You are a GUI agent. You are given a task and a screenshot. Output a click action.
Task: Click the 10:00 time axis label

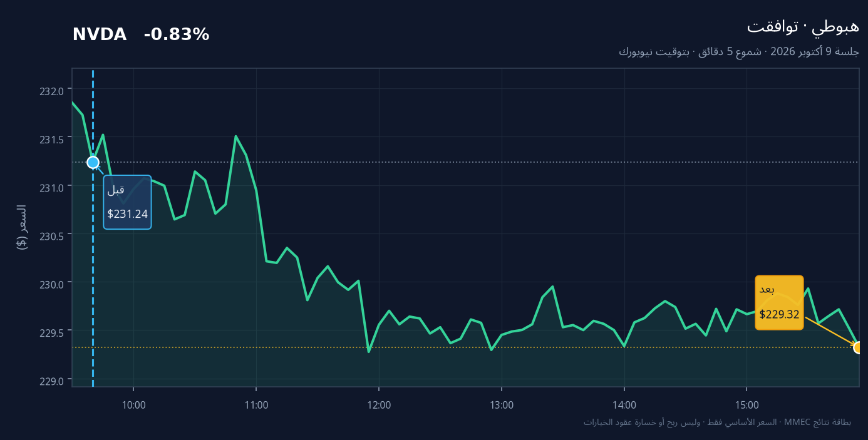[x=134, y=405]
